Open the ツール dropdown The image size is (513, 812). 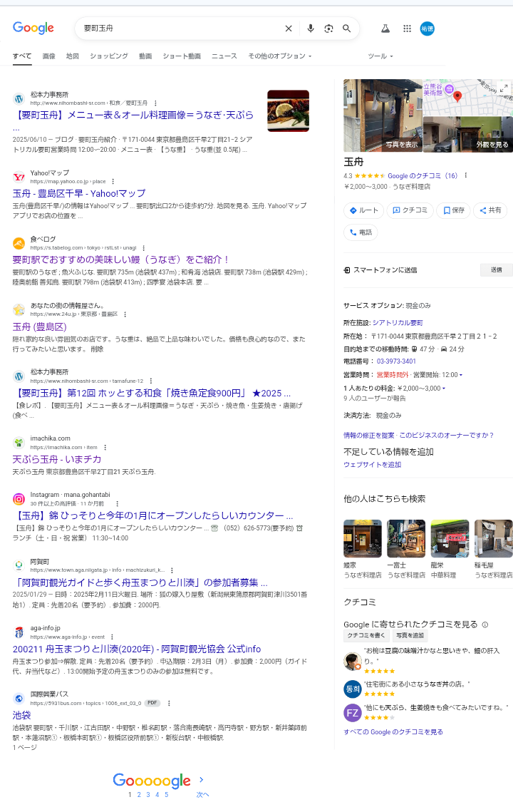click(380, 56)
